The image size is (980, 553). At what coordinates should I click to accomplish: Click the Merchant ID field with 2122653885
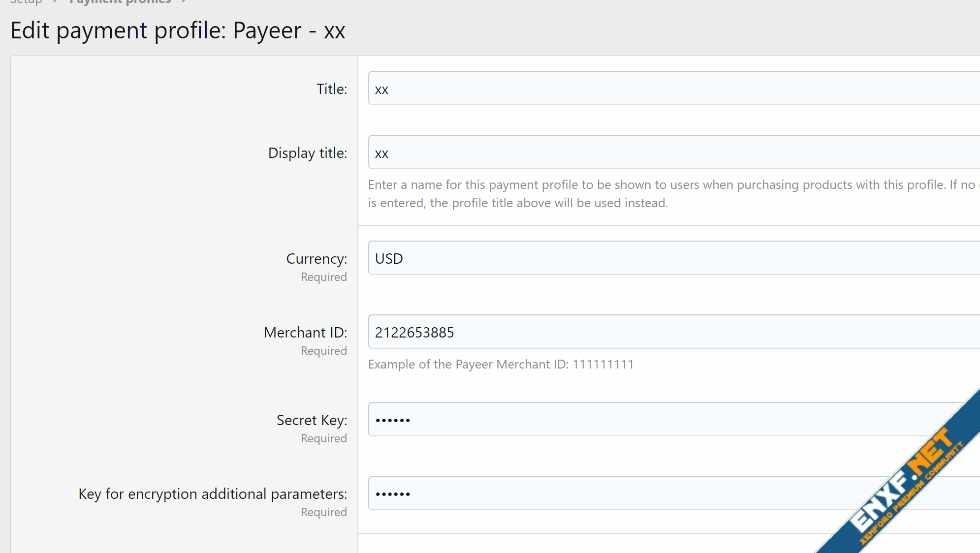tap(674, 332)
